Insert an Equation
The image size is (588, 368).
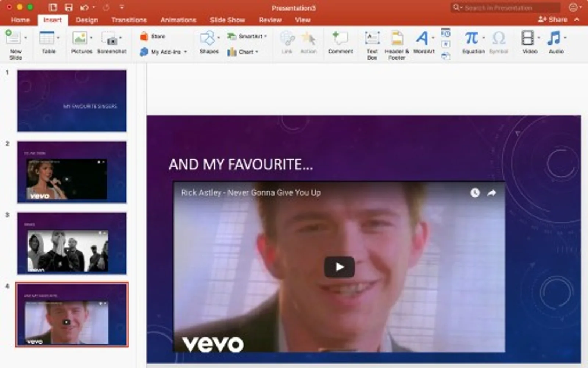click(473, 42)
